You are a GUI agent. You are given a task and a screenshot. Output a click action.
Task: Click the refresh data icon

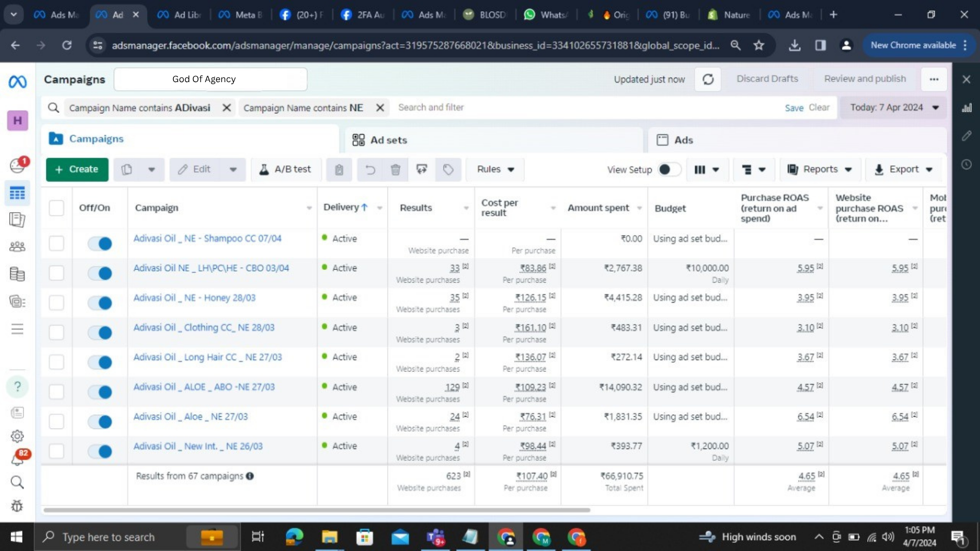pyautogui.click(x=708, y=80)
